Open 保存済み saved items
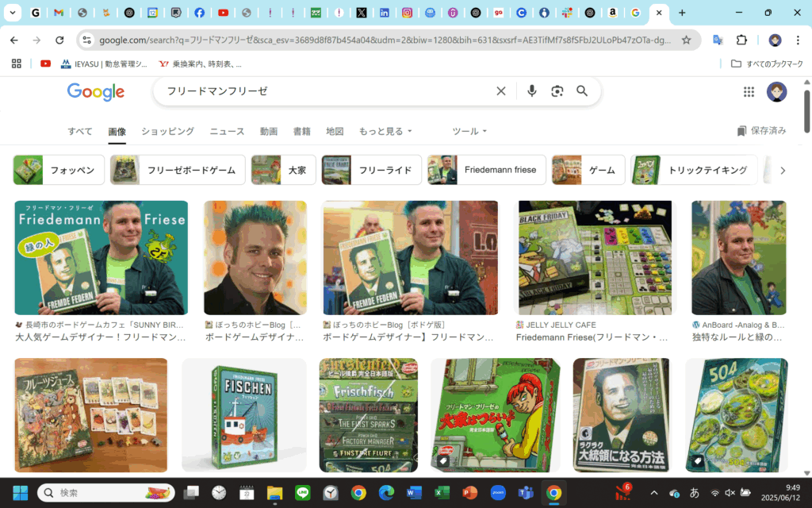The height and width of the screenshot is (508, 812). click(762, 131)
